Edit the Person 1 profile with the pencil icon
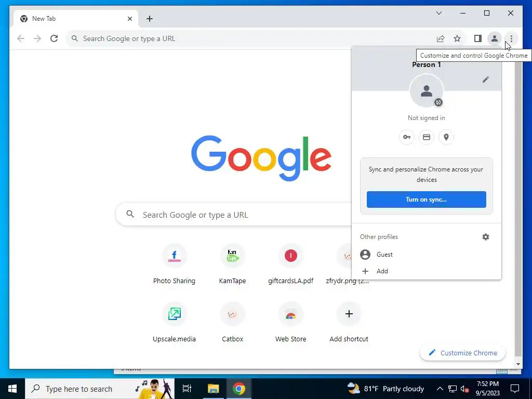Viewport: 532px width, 399px height. tap(486, 79)
